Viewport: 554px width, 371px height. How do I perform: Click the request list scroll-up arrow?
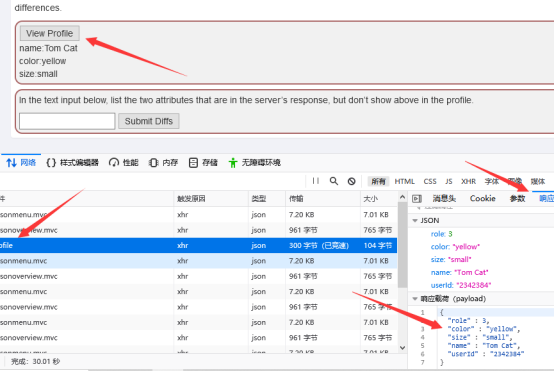pos(402,197)
